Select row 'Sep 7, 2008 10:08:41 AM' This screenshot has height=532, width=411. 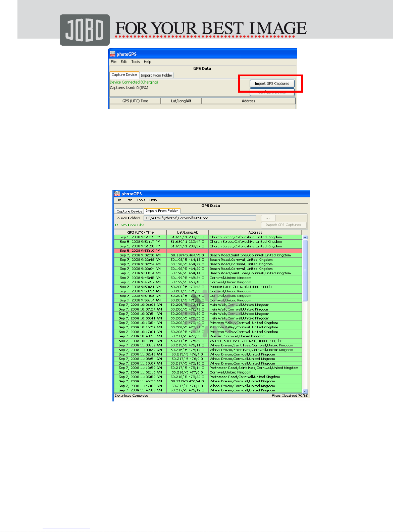coord(208,318)
